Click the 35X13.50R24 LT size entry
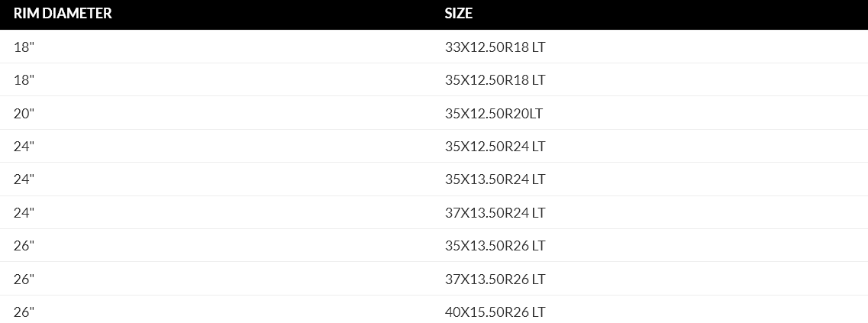The height and width of the screenshot is (323, 868). pos(495,179)
